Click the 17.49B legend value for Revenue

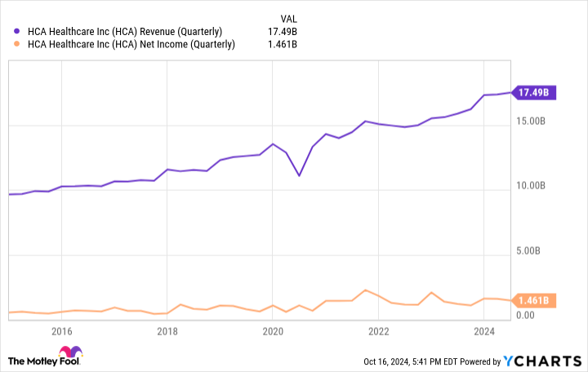coord(283,32)
